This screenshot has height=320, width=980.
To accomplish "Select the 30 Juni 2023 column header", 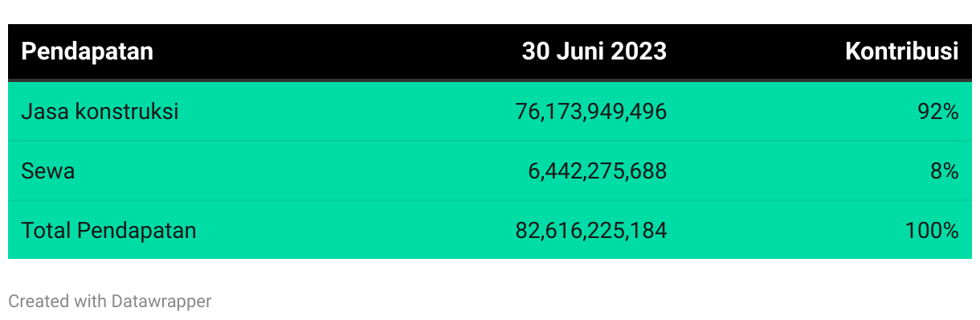I will (594, 51).
